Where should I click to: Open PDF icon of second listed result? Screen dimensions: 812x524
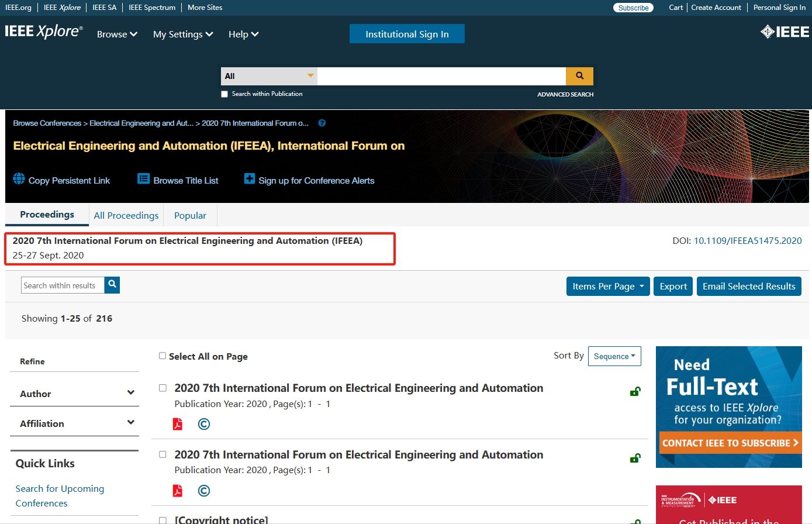pyautogui.click(x=178, y=491)
